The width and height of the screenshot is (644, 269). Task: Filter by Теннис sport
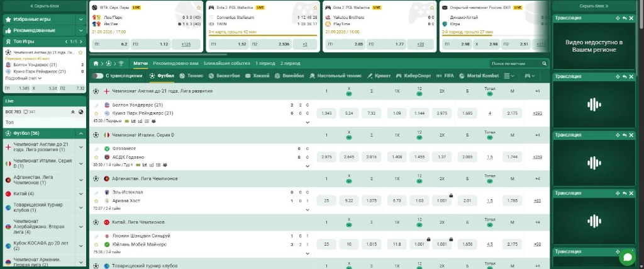(x=191, y=76)
